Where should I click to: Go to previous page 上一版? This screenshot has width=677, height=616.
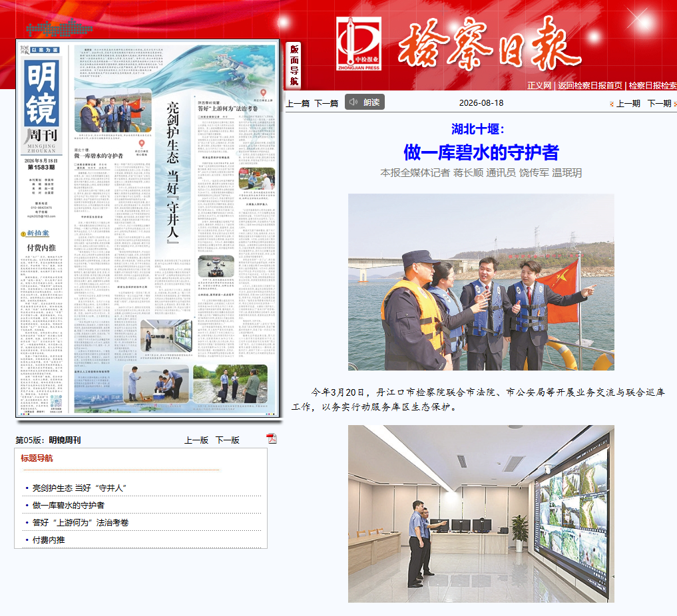[x=196, y=440]
